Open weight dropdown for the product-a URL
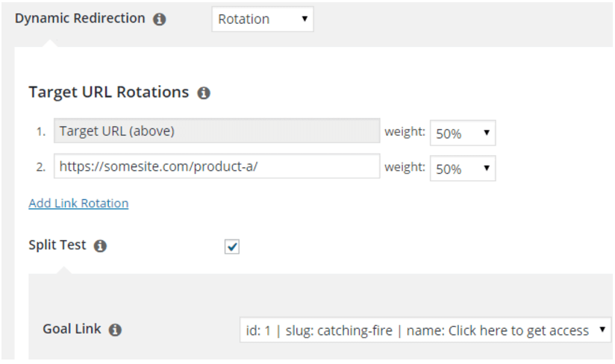Screen dimensions: 615x364 [x=463, y=169]
